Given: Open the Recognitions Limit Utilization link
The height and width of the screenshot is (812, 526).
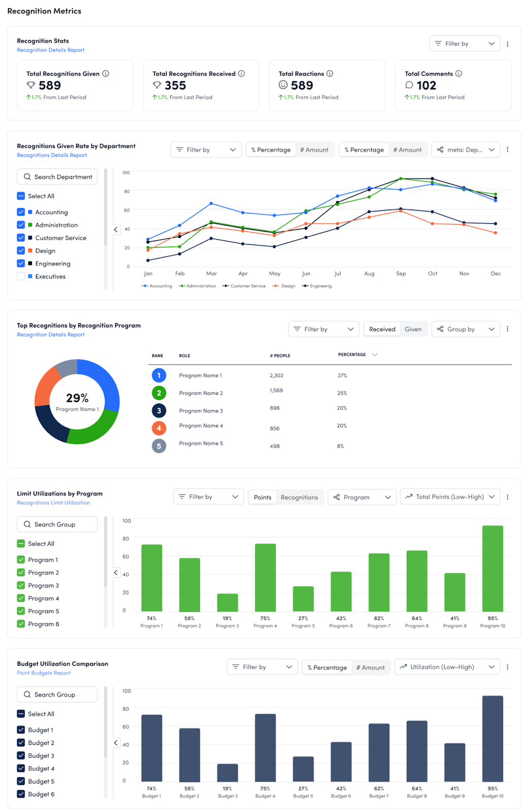Looking at the screenshot, I should tap(53, 503).
